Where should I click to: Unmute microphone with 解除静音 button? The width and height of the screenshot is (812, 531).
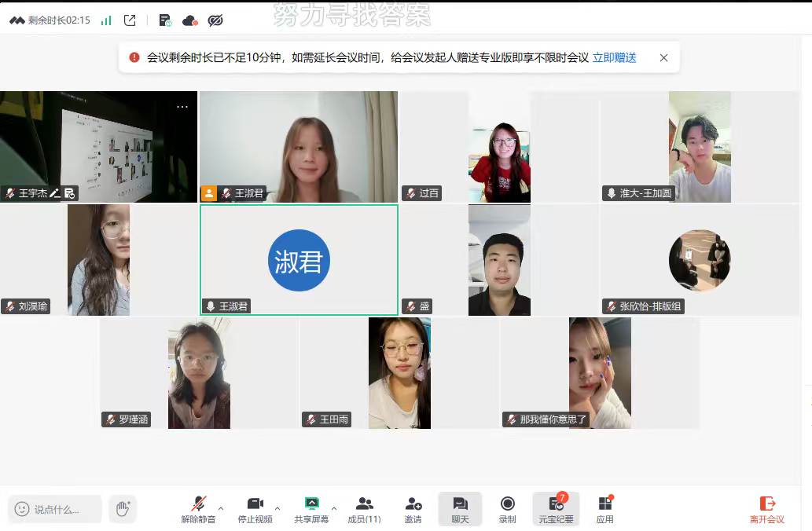tap(198, 509)
